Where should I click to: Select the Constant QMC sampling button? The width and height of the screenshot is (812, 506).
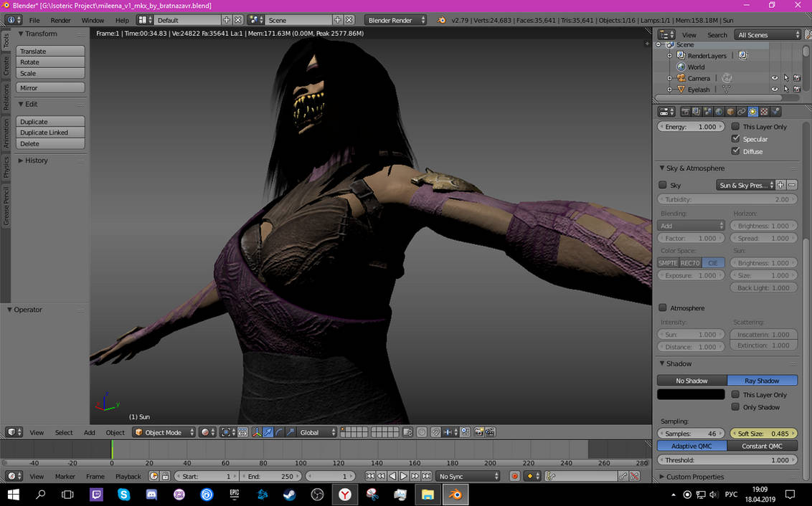pos(763,446)
